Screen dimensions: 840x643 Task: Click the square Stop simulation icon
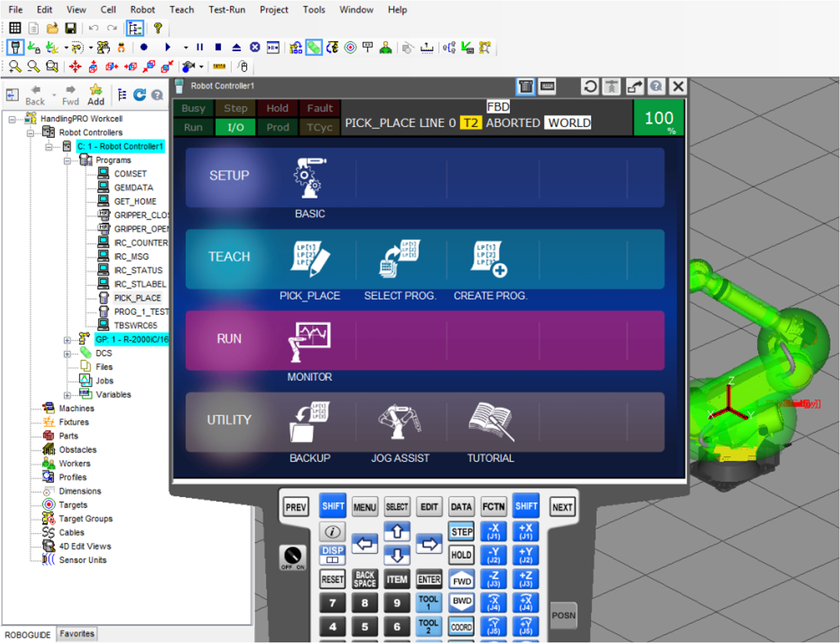click(x=218, y=47)
